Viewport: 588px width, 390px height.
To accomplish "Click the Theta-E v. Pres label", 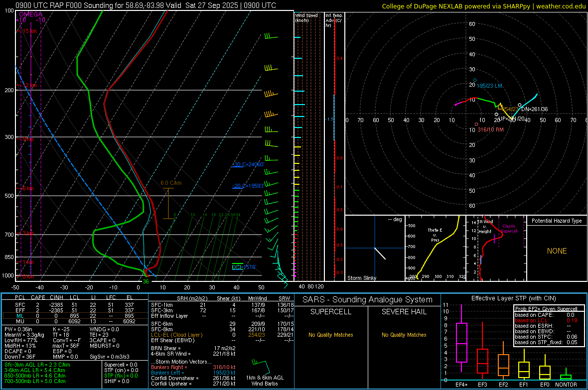I will tap(435, 235).
